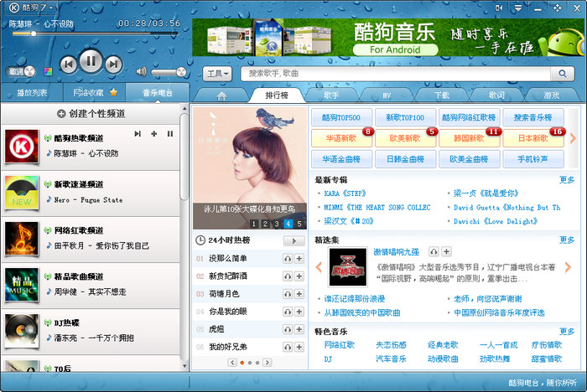Seek the song progress bar
This screenshot has width=587, height=392.
coord(95,34)
